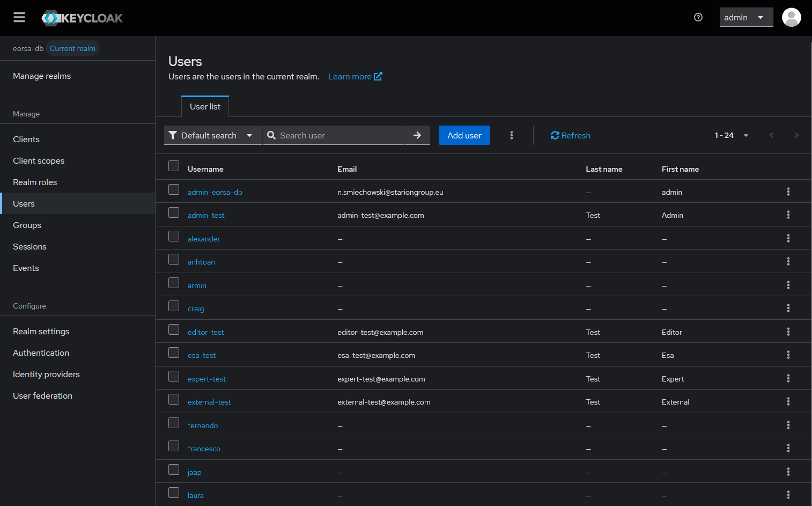Go to previous page arrow
Viewport: 812px width, 506px height.
tap(771, 135)
